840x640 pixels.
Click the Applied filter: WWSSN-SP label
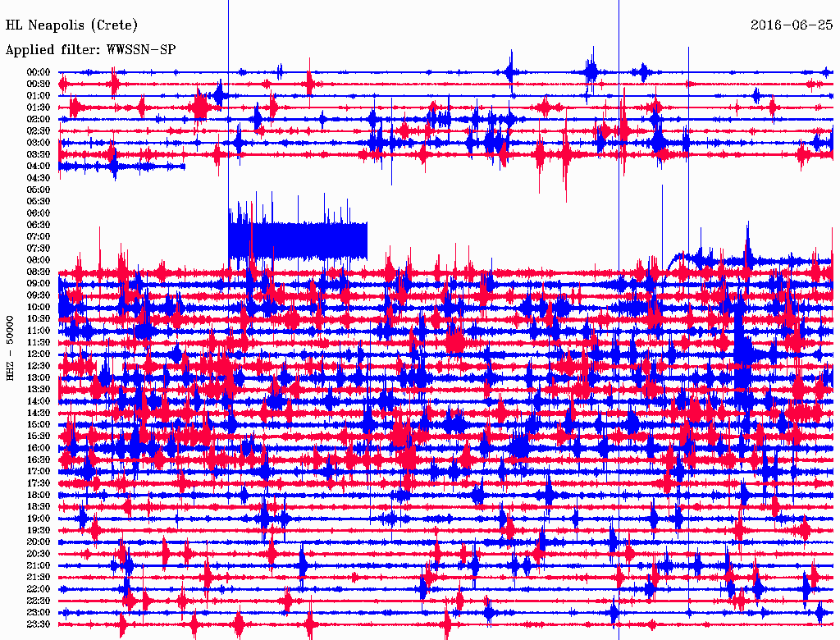point(90,50)
